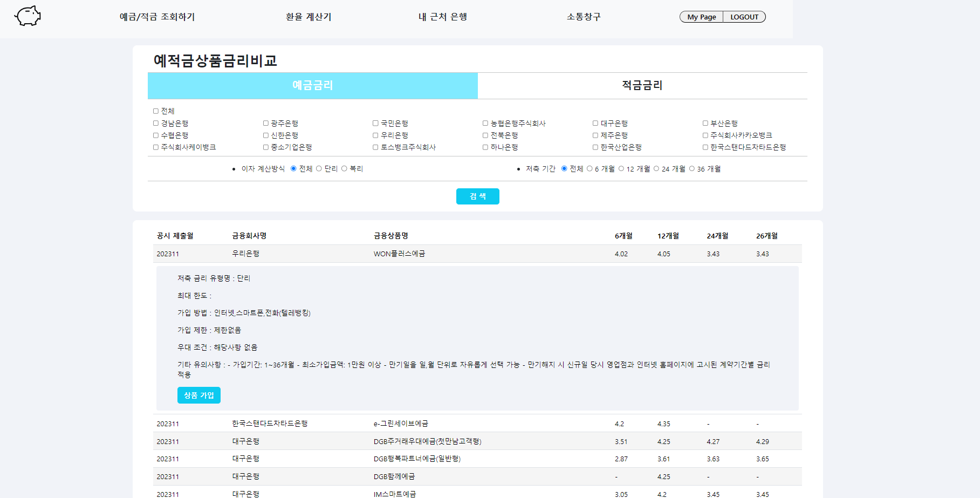Click the LOGOUT button
980x498 pixels.
coord(744,17)
